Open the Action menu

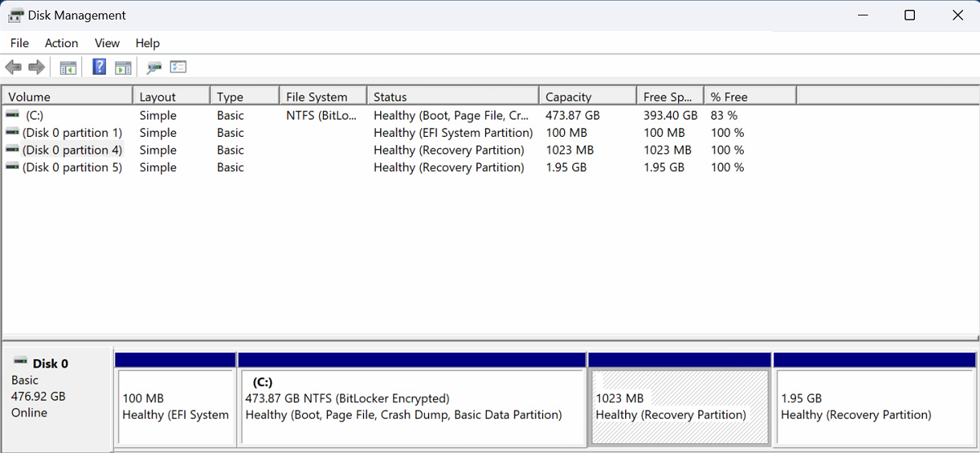point(62,43)
